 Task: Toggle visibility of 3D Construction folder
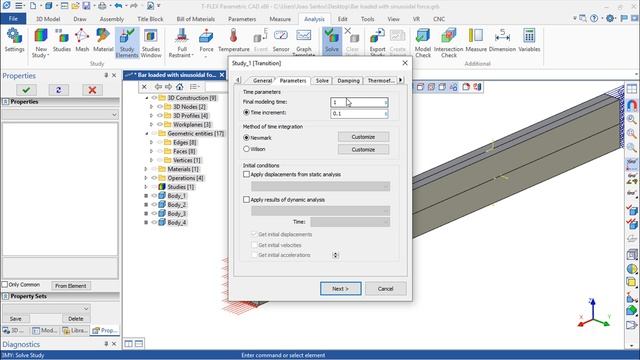tap(154, 98)
